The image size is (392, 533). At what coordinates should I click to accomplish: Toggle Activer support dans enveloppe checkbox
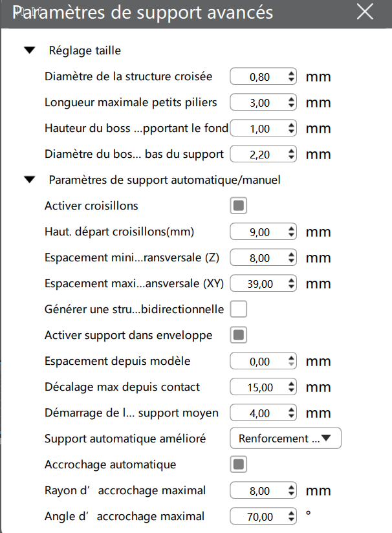239,335
